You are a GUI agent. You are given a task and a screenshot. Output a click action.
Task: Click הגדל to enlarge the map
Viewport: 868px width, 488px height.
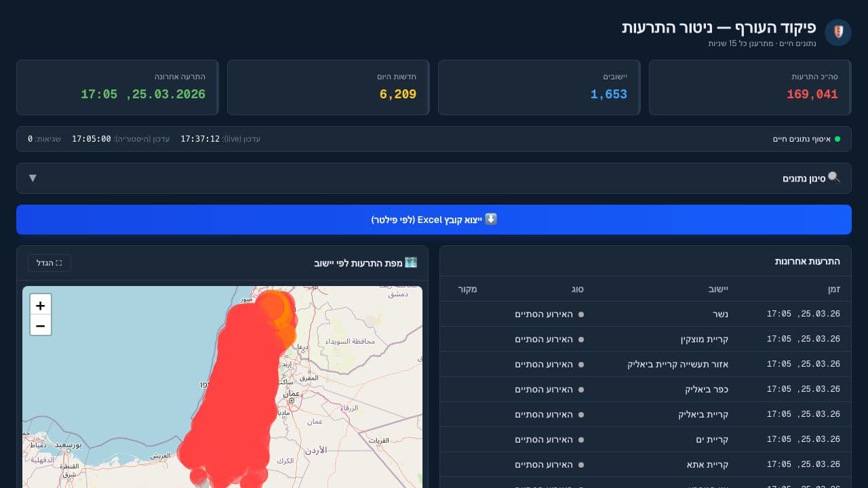point(50,262)
